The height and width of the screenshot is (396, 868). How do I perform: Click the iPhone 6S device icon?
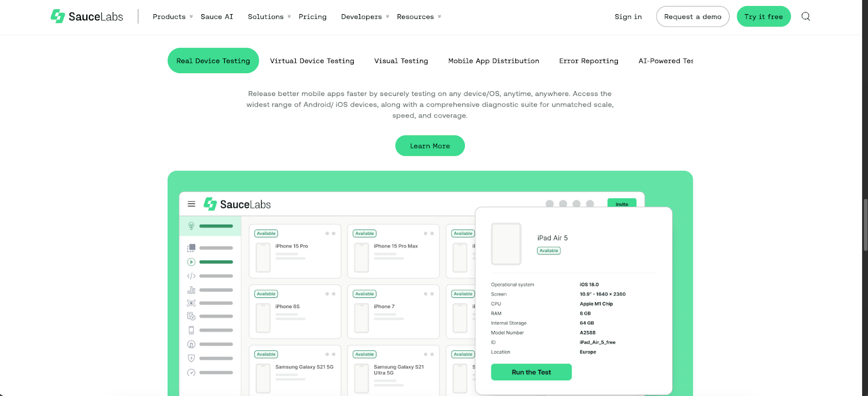[x=263, y=318]
